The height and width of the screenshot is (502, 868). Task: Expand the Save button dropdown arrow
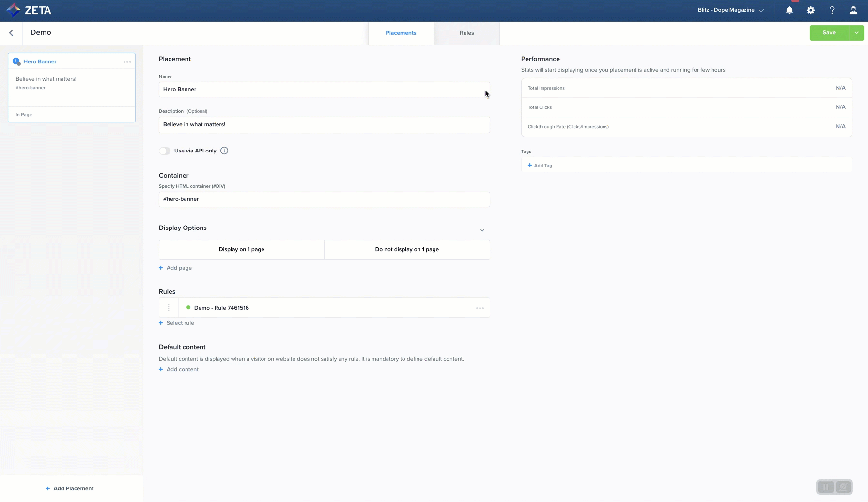[856, 33]
